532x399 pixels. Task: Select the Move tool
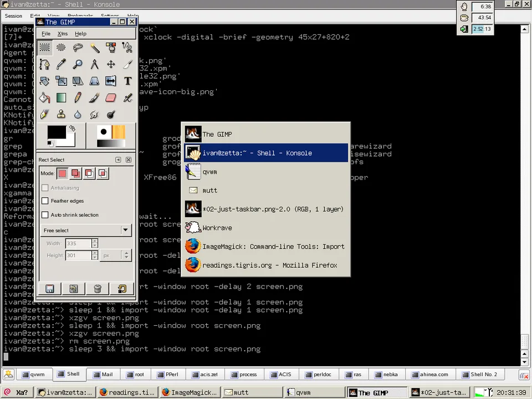pyautogui.click(x=111, y=64)
